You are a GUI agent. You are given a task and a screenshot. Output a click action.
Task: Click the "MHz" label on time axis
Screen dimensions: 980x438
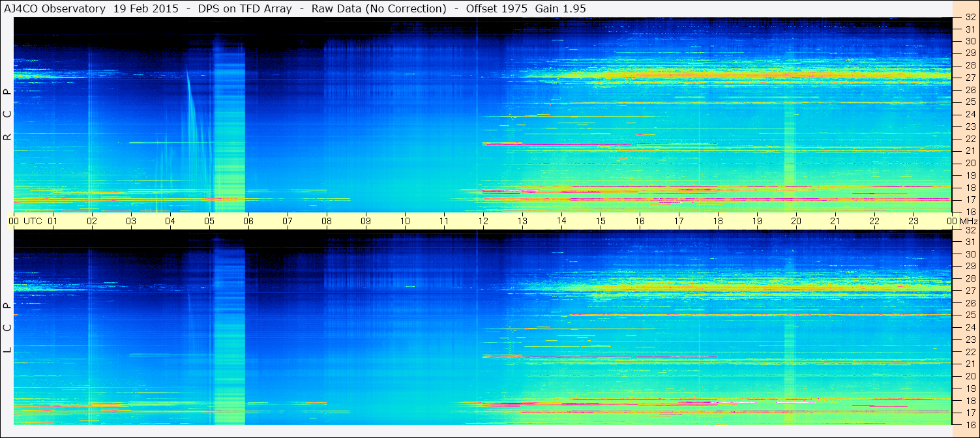point(969,221)
